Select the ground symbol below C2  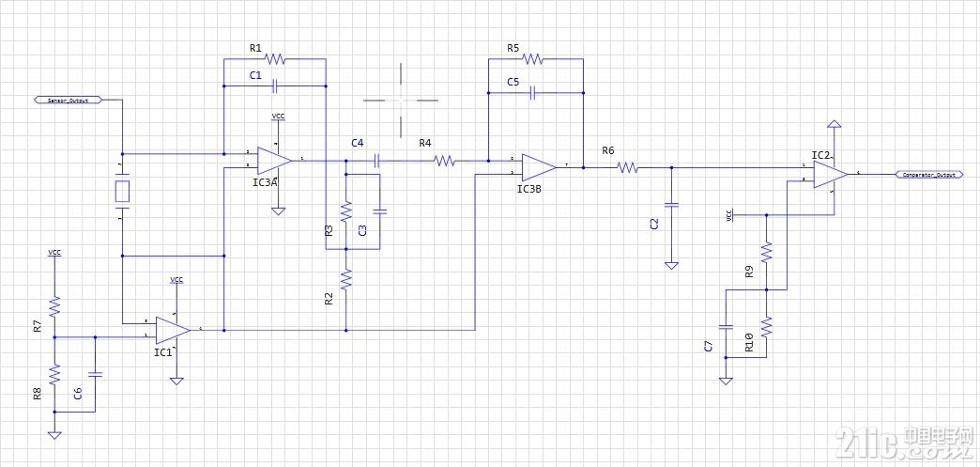(x=671, y=265)
